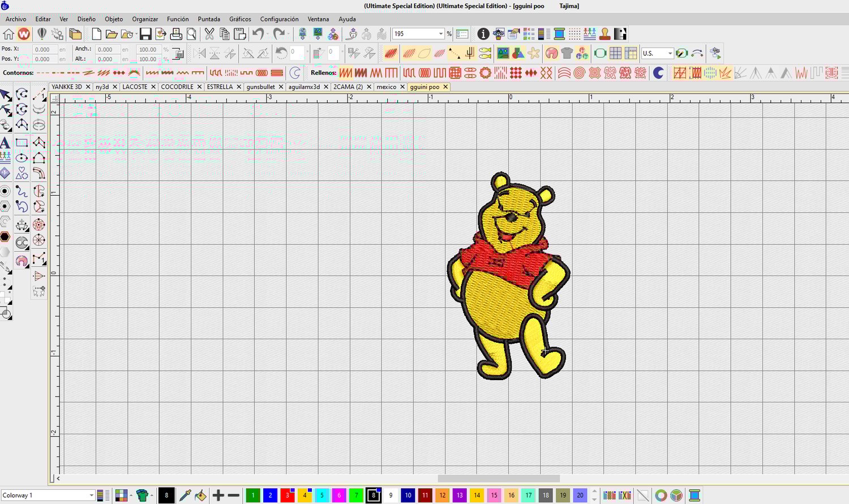Open the U.S. measurement units dropdown

670,53
